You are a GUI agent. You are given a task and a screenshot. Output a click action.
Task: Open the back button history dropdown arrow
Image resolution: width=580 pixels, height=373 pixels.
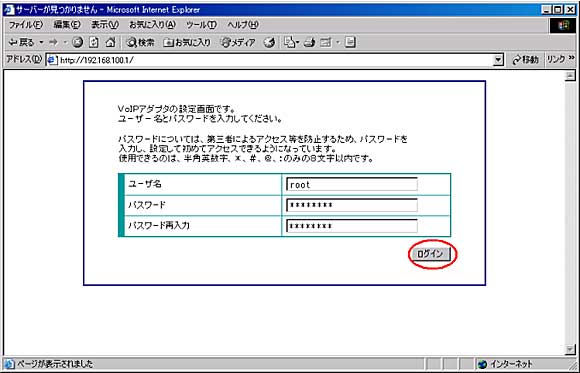coord(41,43)
